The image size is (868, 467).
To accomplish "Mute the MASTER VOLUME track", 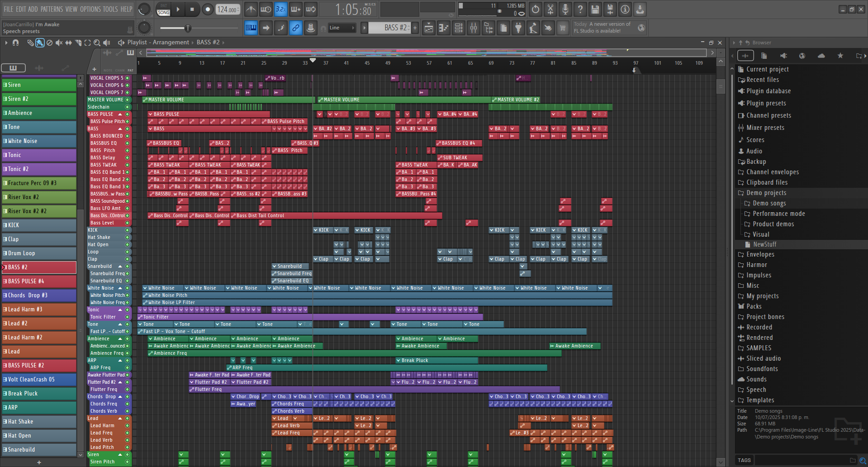I will tap(128, 100).
